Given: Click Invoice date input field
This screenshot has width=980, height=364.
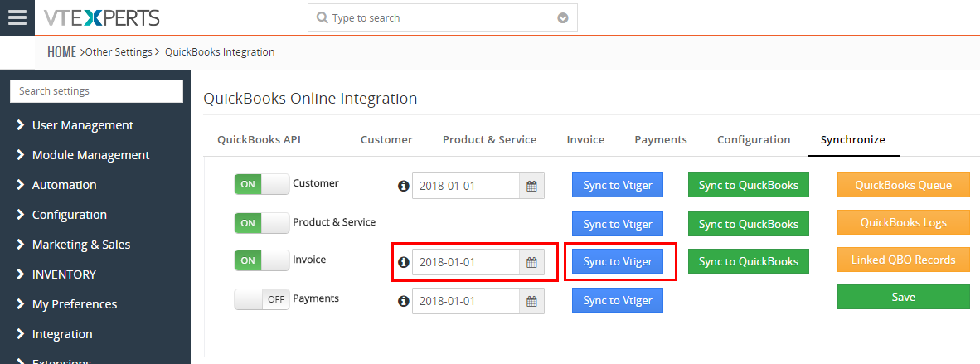Looking at the screenshot, I should coord(466,262).
